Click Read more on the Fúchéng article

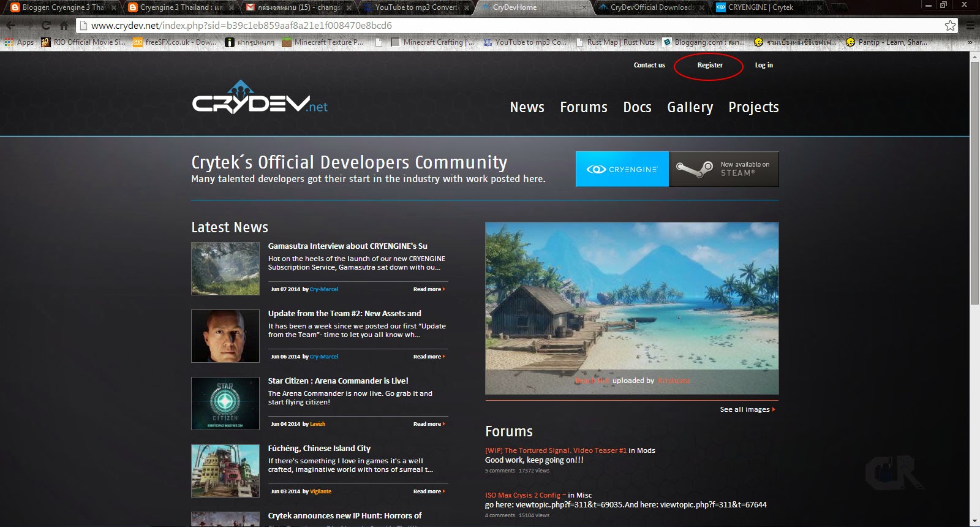coord(429,491)
